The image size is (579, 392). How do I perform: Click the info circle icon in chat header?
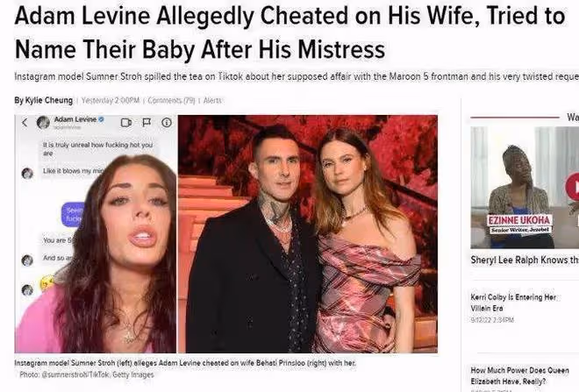[x=167, y=123]
